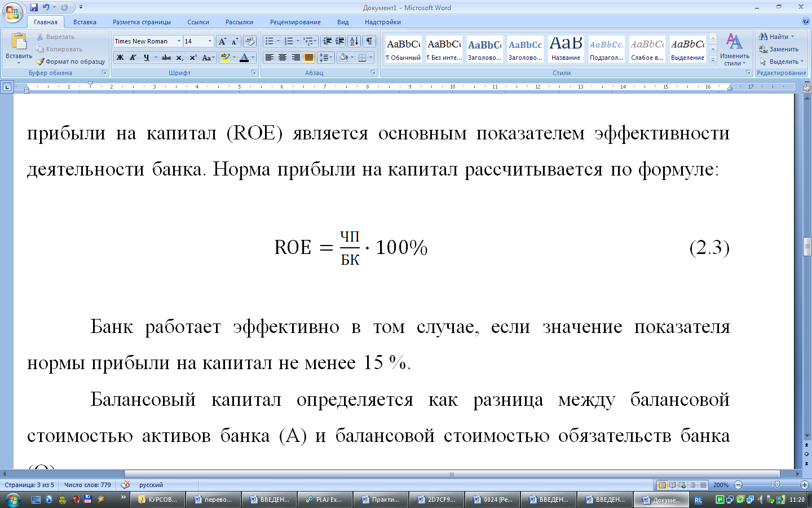The width and height of the screenshot is (812, 508).
Task: Click the Office button logo
Action: [x=12, y=12]
